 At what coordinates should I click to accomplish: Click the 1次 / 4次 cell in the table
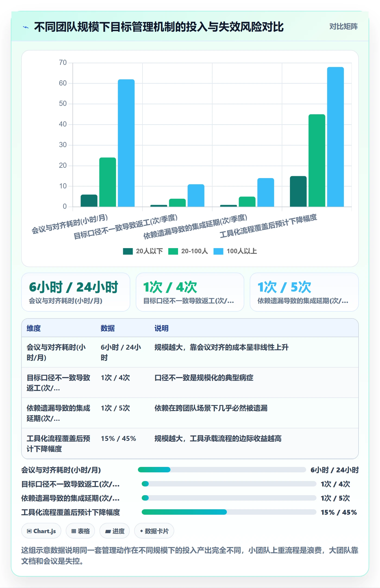coord(115,378)
